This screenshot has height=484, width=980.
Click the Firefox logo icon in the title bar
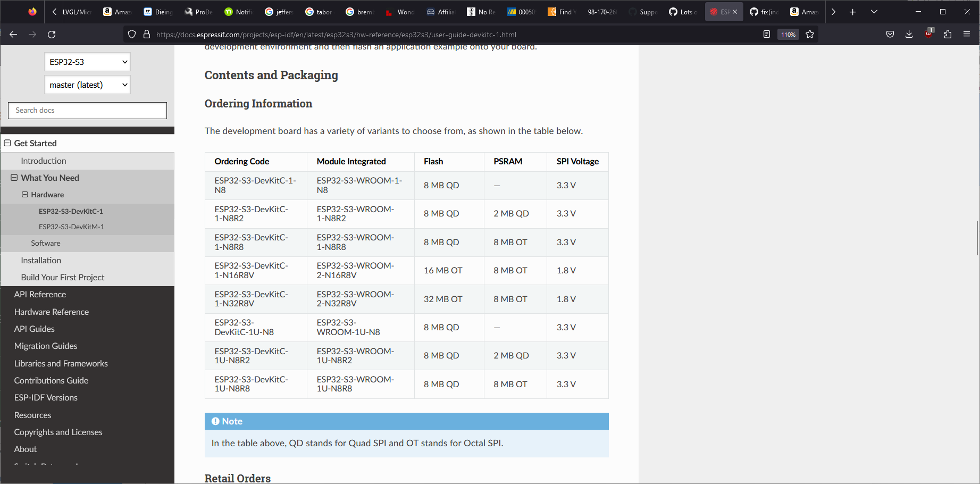[32, 12]
